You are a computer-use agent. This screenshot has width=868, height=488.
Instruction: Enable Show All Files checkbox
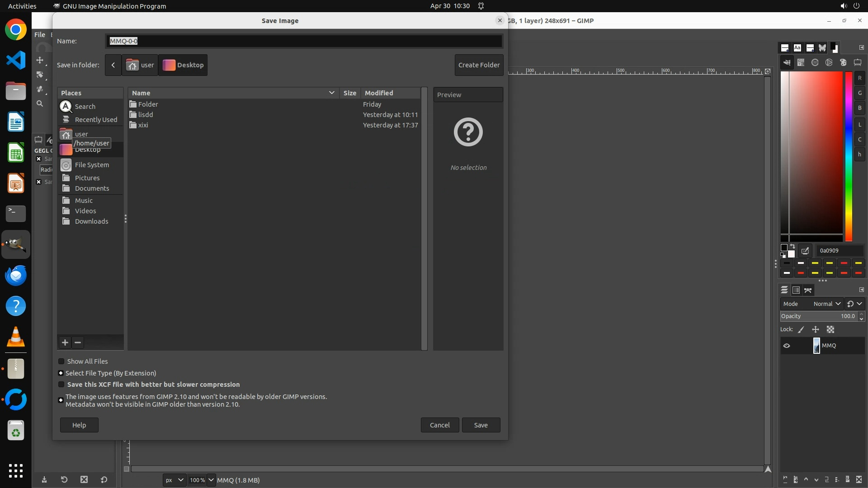[x=61, y=361]
